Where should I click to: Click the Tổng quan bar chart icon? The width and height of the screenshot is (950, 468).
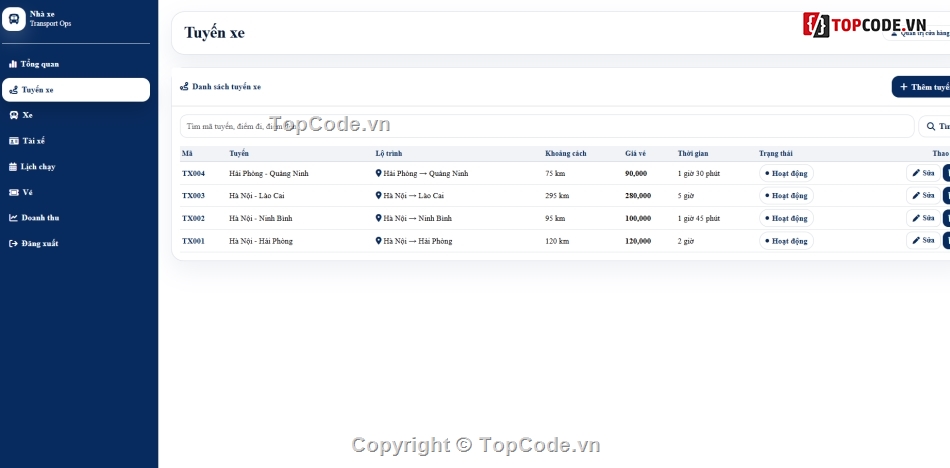point(13,64)
